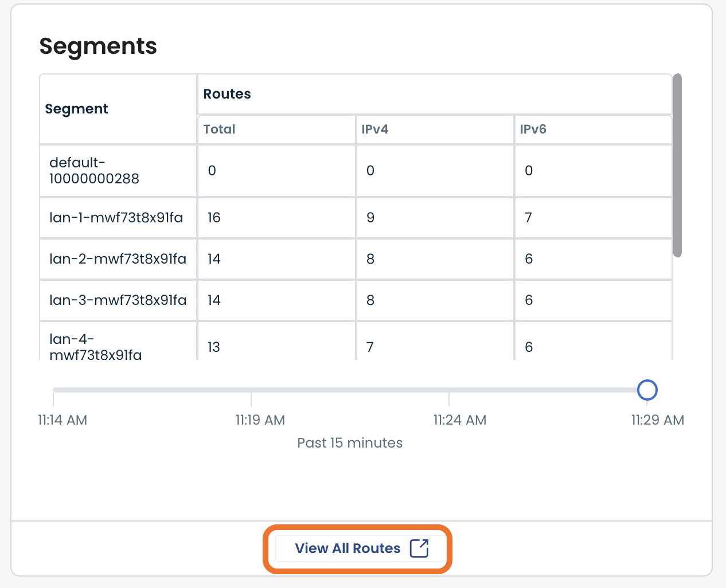The height and width of the screenshot is (588, 726).
Task: Click the Past 15 minutes label
Action: pos(350,443)
